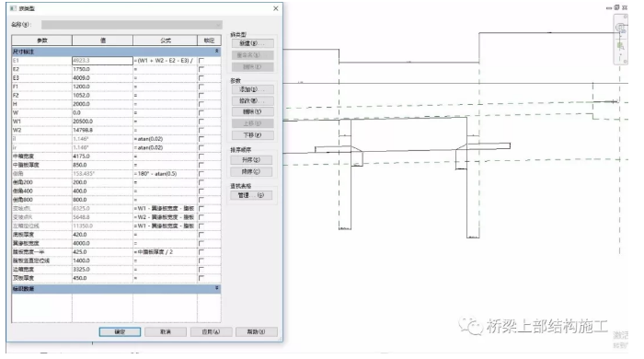644x359 pixels.
Task: Toggle lock checkbox for parameter W1
Action: [x=201, y=122]
